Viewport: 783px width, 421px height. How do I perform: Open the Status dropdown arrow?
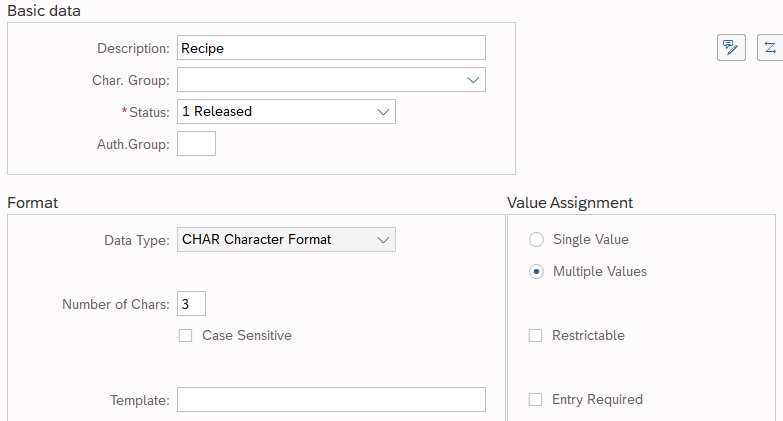(x=383, y=112)
